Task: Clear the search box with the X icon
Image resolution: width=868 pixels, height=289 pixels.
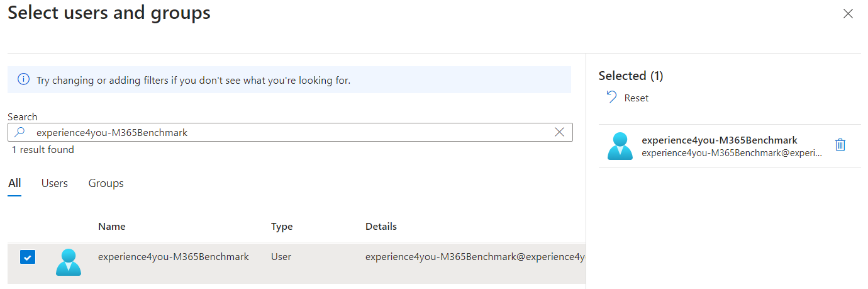Action: tap(559, 132)
